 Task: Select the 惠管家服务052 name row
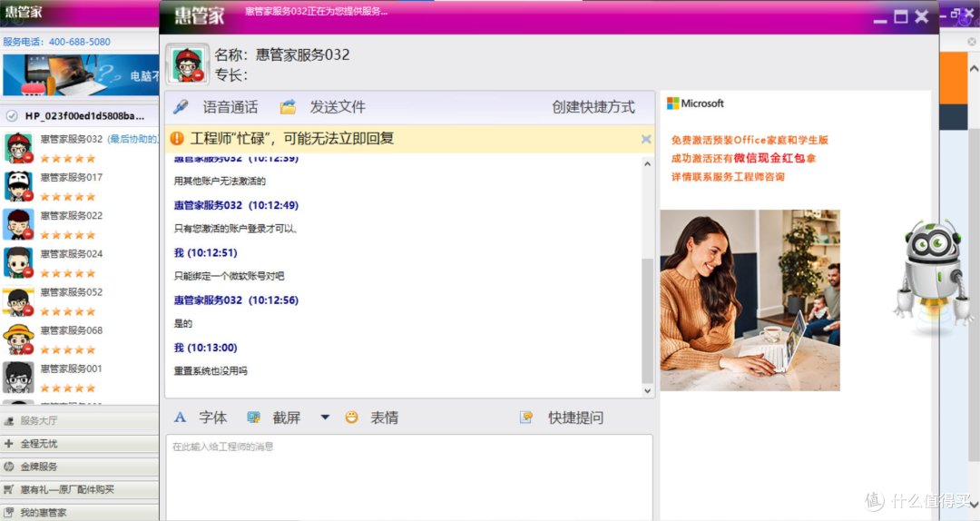click(x=72, y=291)
